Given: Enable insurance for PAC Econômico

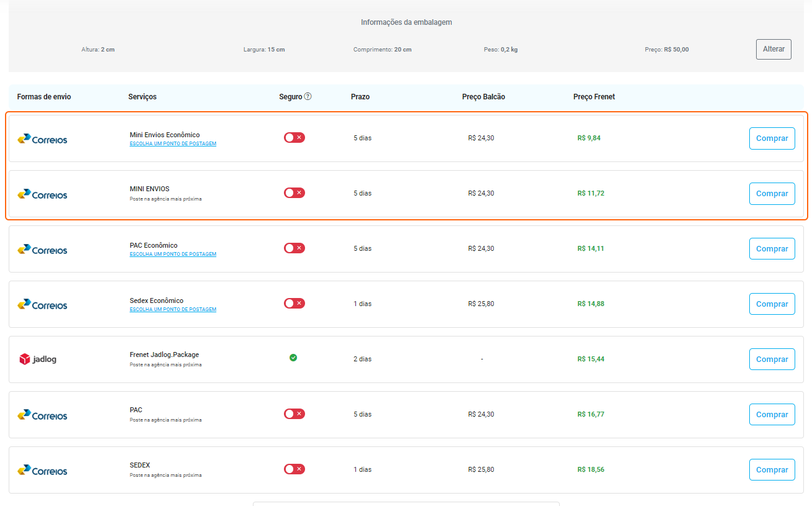Looking at the screenshot, I should click(294, 248).
